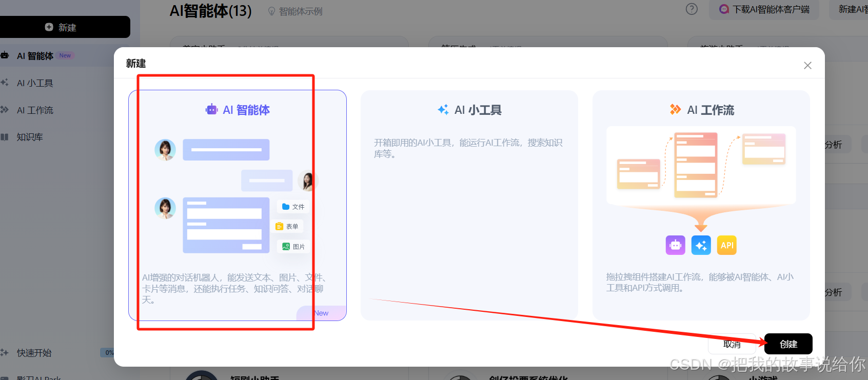868x380 pixels.
Task: Click the New badge on AI 智能体 card
Action: tap(322, 313)
